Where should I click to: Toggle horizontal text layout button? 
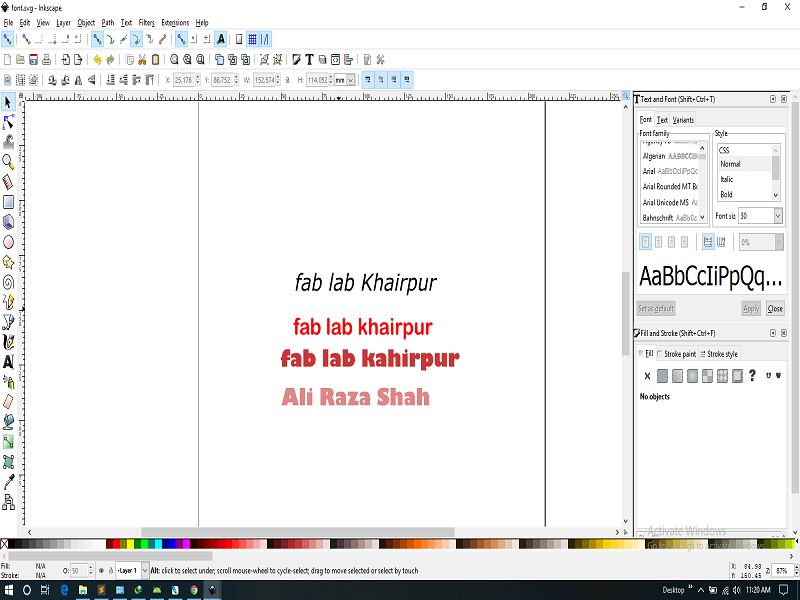(x=708, y=242)
